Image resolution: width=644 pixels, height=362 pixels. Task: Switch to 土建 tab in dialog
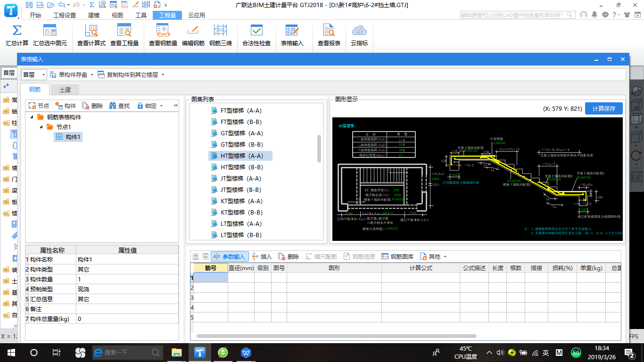(65, 89)
